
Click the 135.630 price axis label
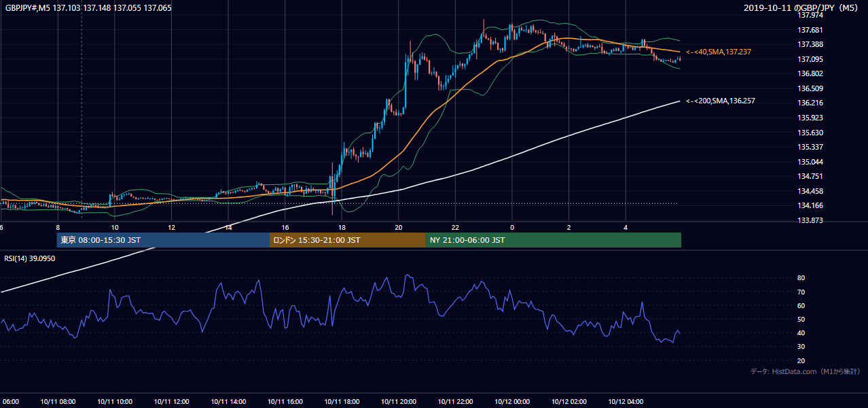pyautogui.click(x=810, y=133)
